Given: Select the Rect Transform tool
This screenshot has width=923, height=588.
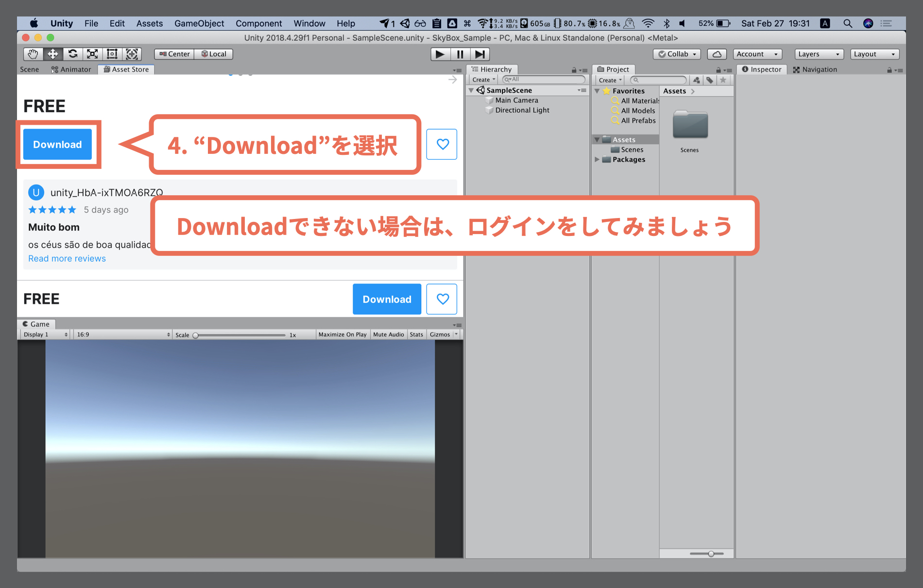Looking at the screenshot, I should [x=112, y=54].
